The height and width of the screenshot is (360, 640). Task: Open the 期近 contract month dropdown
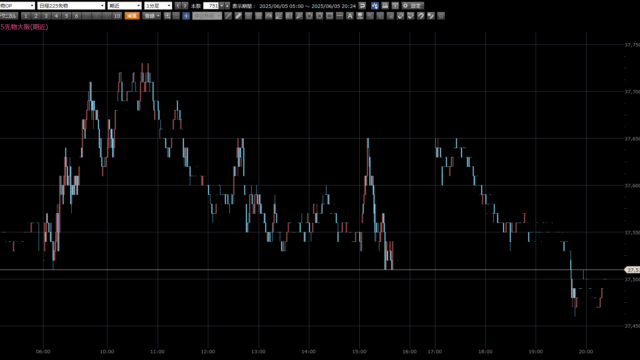point(124,6)
